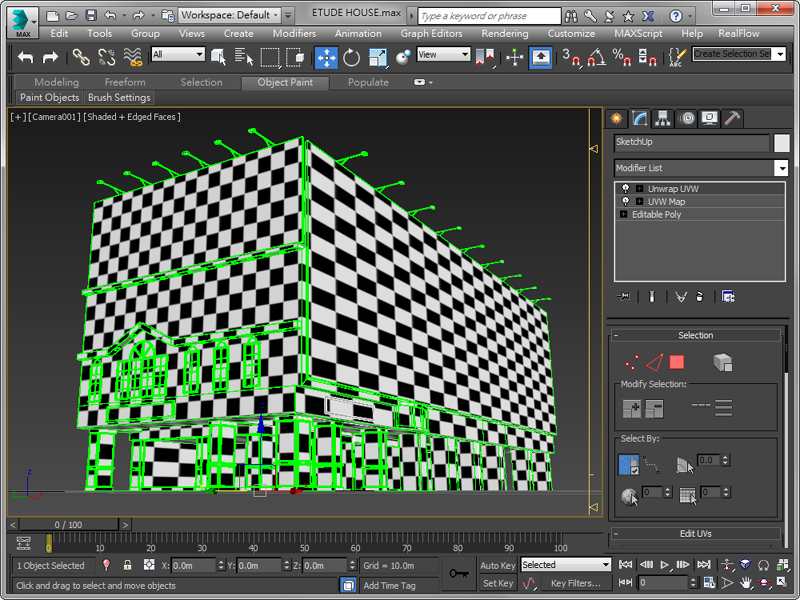The width and height of the screenshot is (800, 600).
Task: Open the Rendering menu
Action: point(504,33)
